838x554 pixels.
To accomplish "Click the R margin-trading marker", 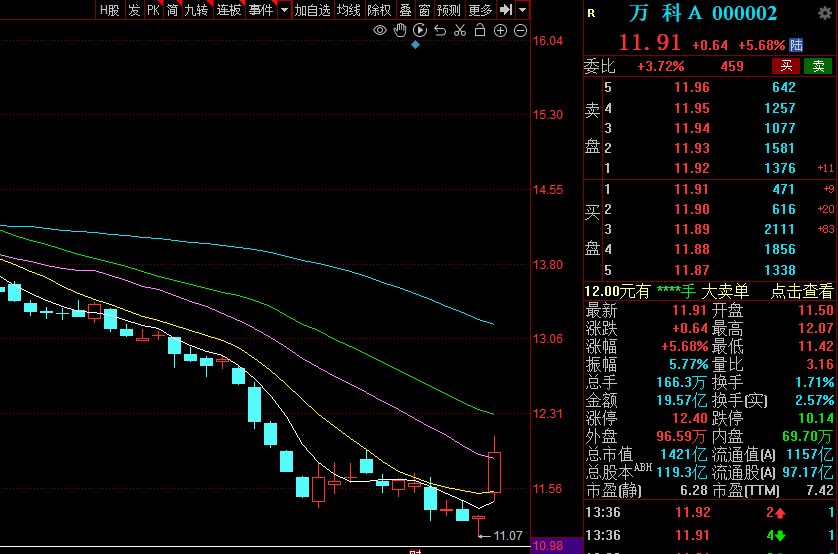I will (x=591, y=13).
